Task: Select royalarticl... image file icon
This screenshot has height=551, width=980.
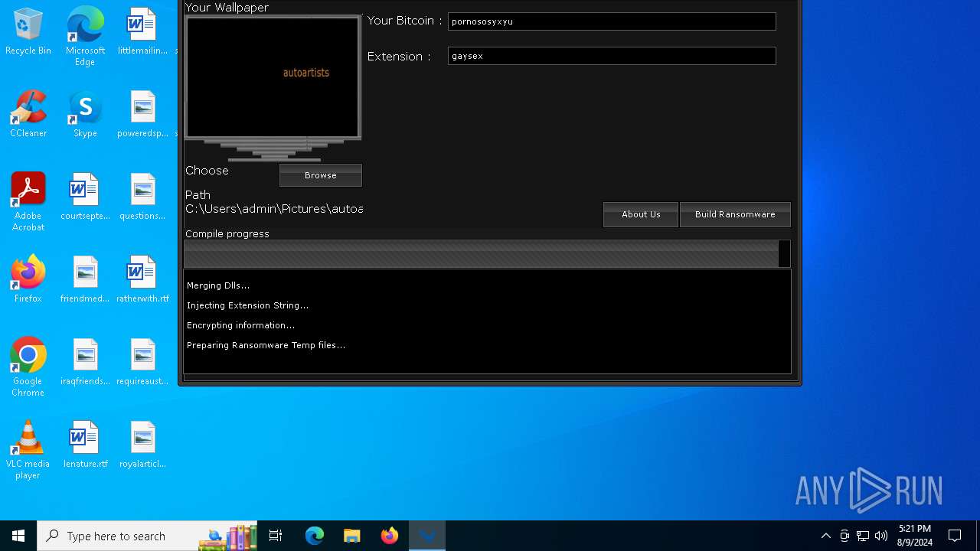Action: 142,445
